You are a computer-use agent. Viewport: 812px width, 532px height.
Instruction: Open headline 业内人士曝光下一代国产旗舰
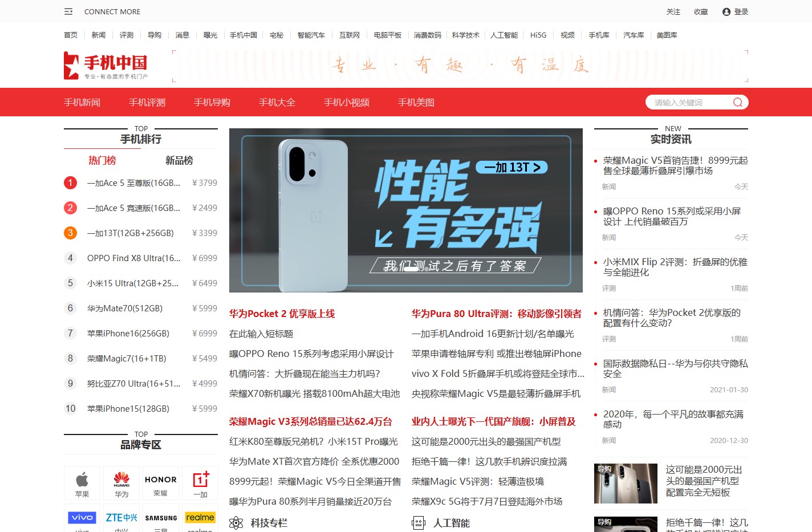click(x=494, y=421)
